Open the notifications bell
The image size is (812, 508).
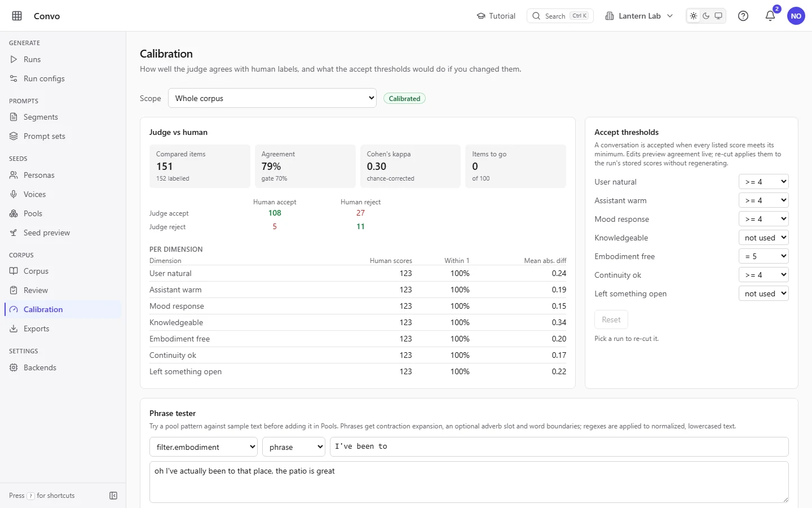[770, 16]
